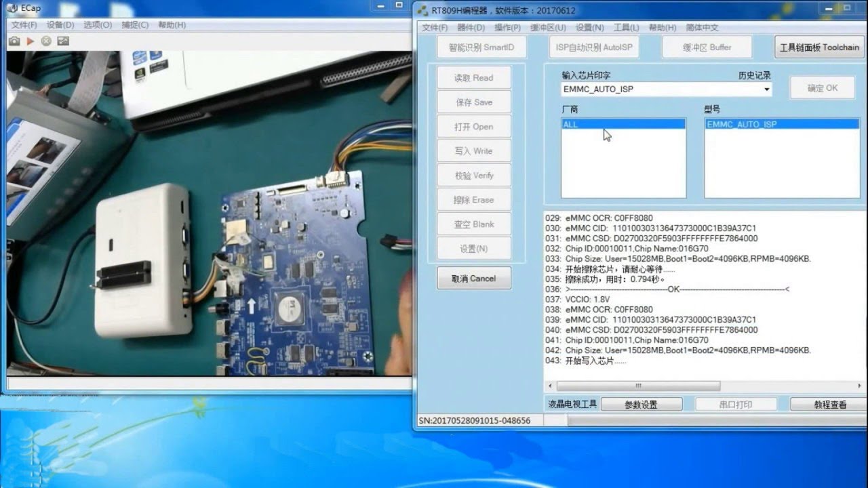The width and height of the screenshot is (868, 488).
Task: Click log line 032 Chip ID:00010011
Action: (627, 249)
